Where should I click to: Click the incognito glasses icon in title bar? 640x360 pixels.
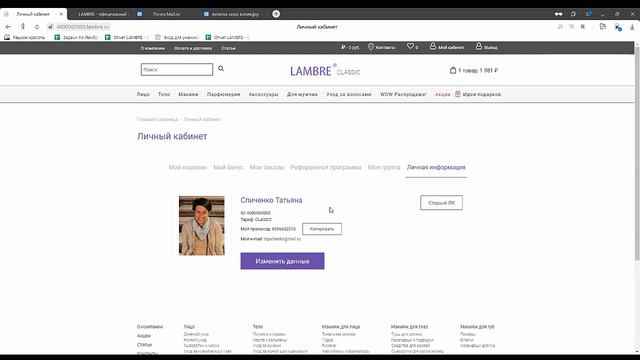(x=558, y=14)
